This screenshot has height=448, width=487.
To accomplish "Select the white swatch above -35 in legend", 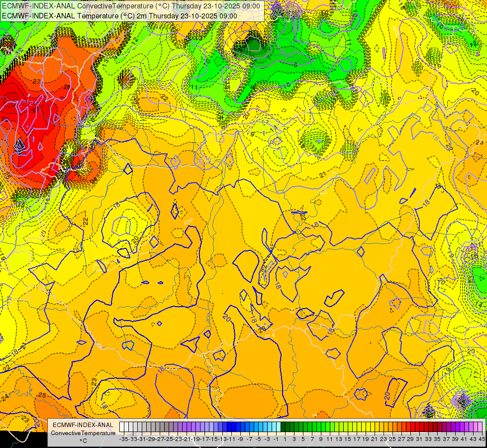I will (122, 427).
